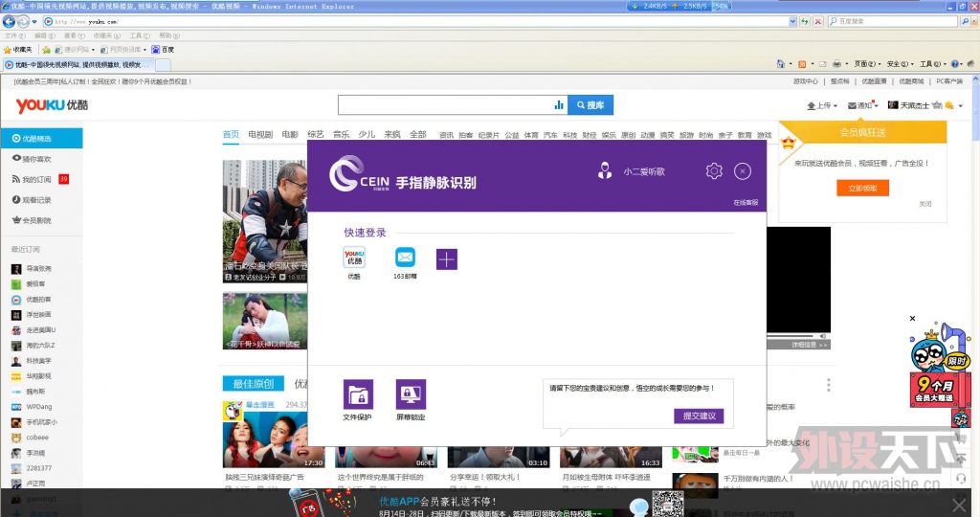The image size is (980, 517).
Task: Click the Youku search input field
Action: click(445, 105)
